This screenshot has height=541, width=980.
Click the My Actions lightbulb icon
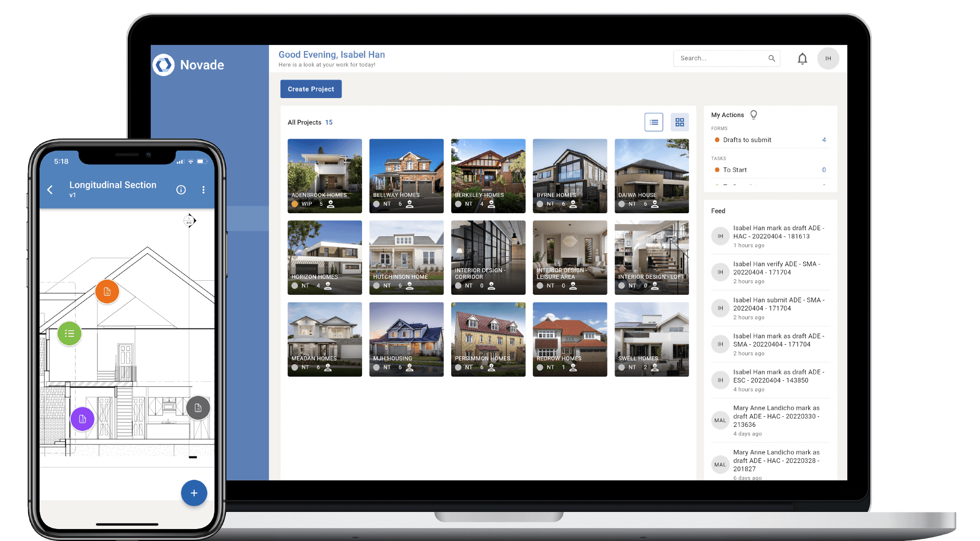754,115
